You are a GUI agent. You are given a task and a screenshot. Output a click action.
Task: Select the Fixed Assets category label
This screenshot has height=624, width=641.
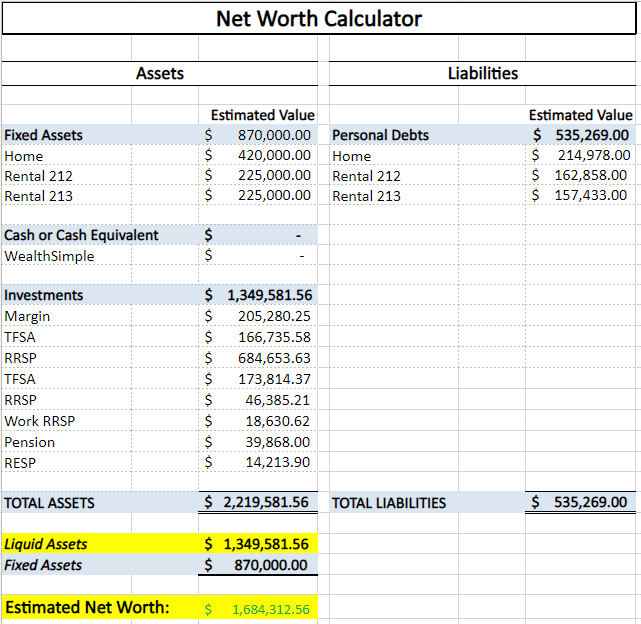[x=43, y=135]
